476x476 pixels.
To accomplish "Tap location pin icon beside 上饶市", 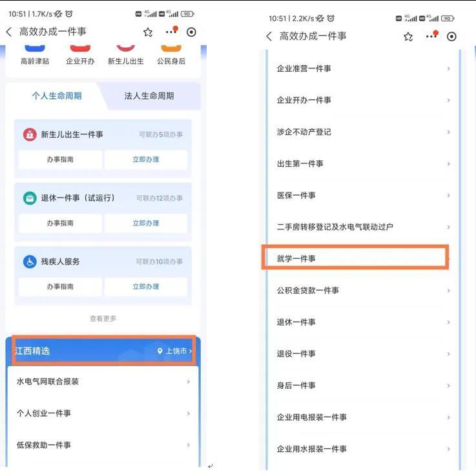I will [160, 351].
